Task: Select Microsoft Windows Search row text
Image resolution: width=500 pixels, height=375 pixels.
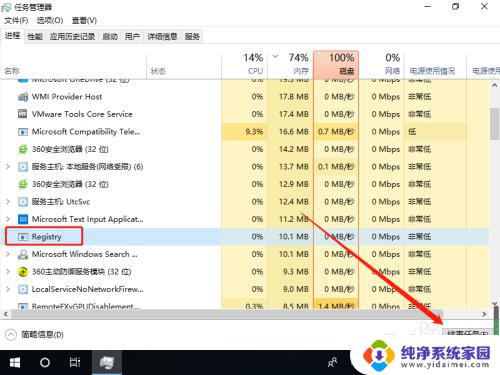Action: [85, 254]
